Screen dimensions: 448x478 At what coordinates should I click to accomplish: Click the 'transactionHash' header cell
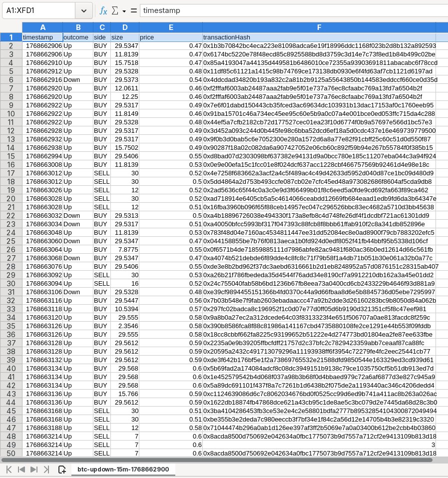(x=319, y=37)
